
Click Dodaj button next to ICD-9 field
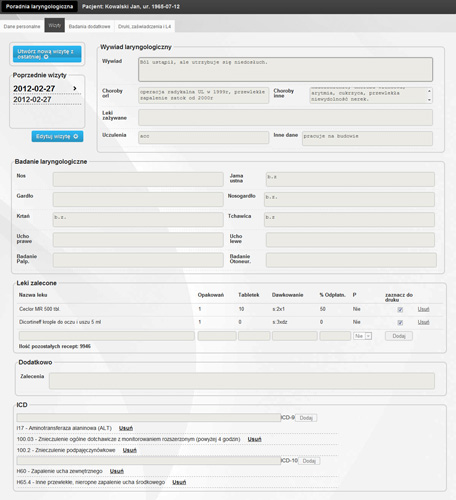[306, 418]
